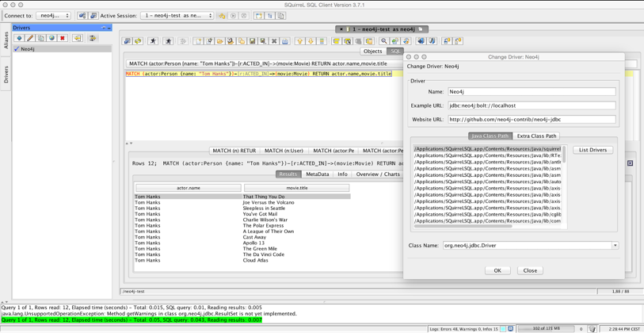Screen dimensions: 644x333
Task: Select the Neo4j driver in Drivers list
Action: pyautogui.click(x=62, y=49)
